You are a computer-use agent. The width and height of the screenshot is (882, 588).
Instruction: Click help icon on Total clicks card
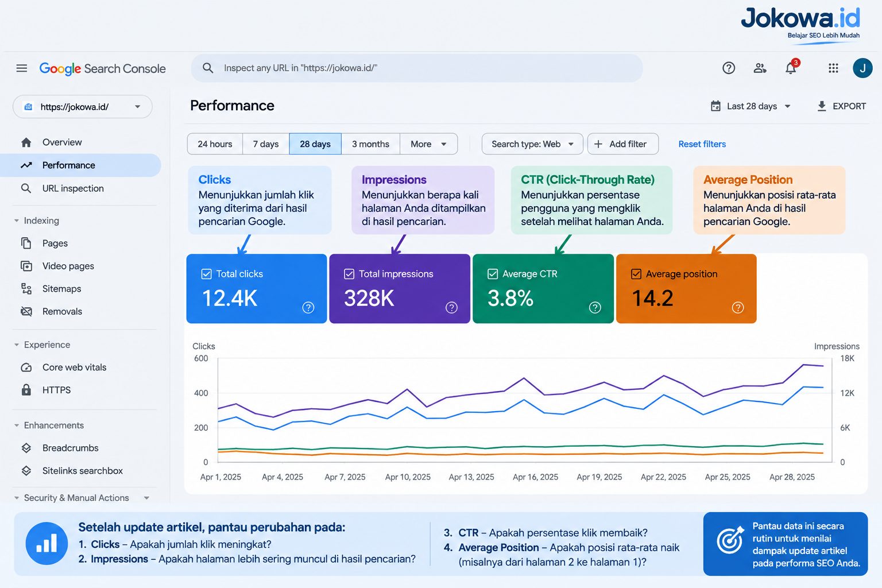[x=308, y=308]
